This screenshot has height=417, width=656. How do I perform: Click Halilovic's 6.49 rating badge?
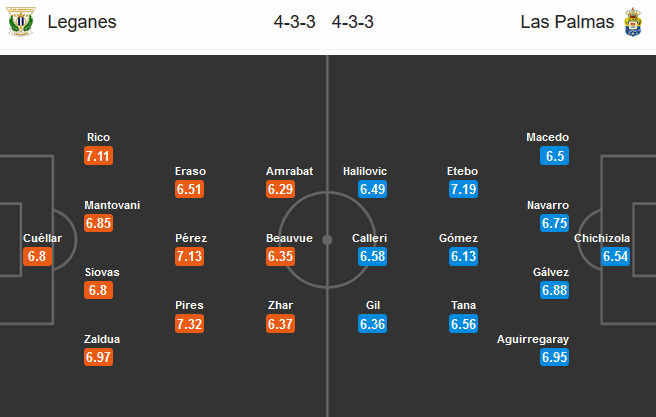point(372,188)
